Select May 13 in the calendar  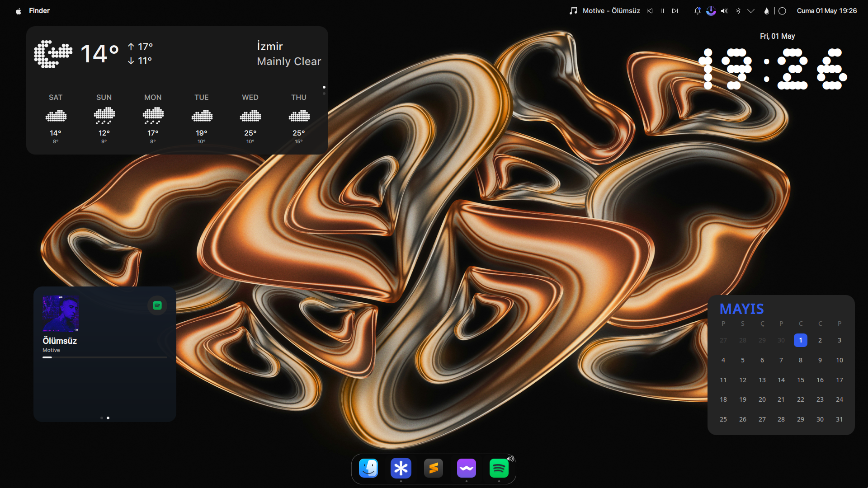coord(762,380)
